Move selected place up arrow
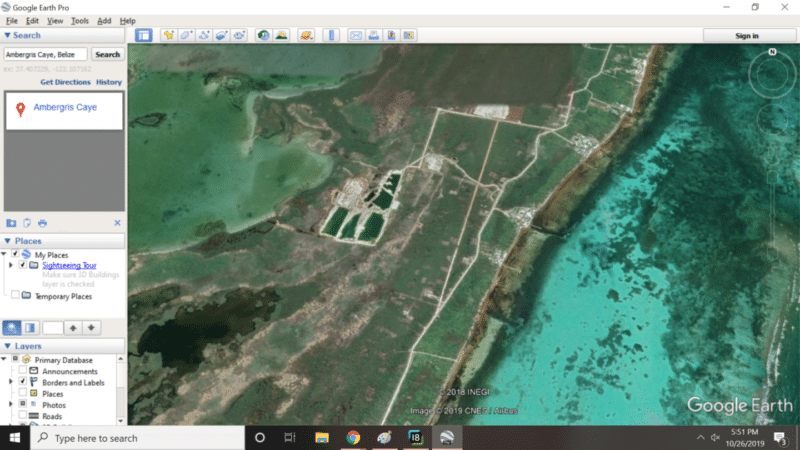The image size is (800, 450). (x=73, y=328)
